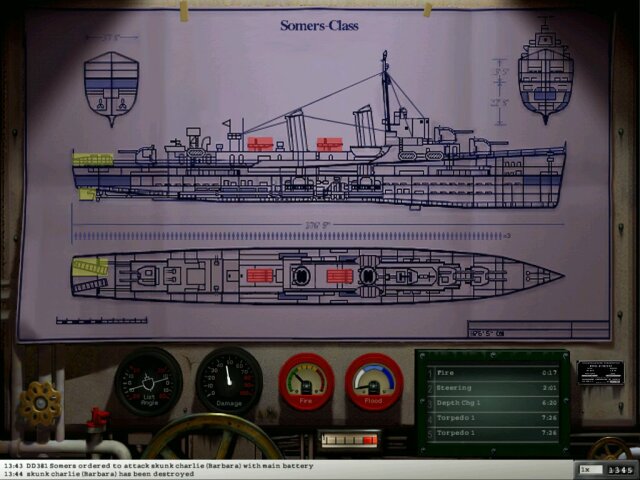Click yellow highlighted stern deck section in side view
Image resolution: width=640 pixels, height=480 pixels.
click(x=93, y=160)
